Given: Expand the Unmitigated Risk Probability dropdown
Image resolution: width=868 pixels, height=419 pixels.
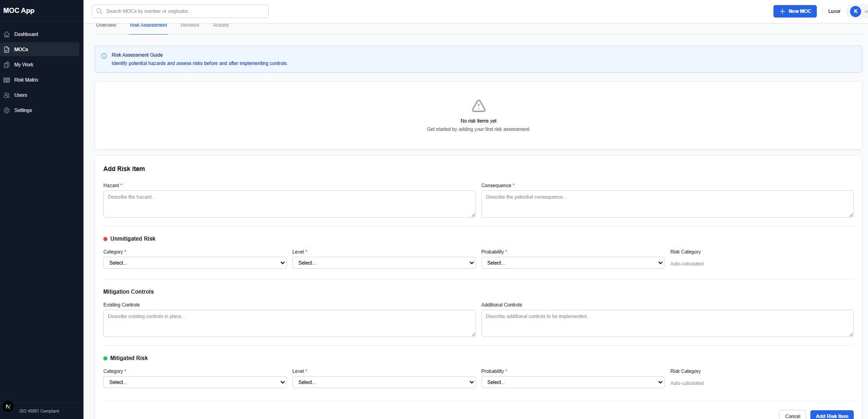Looking at the screenshot, I should click(572, 263).
